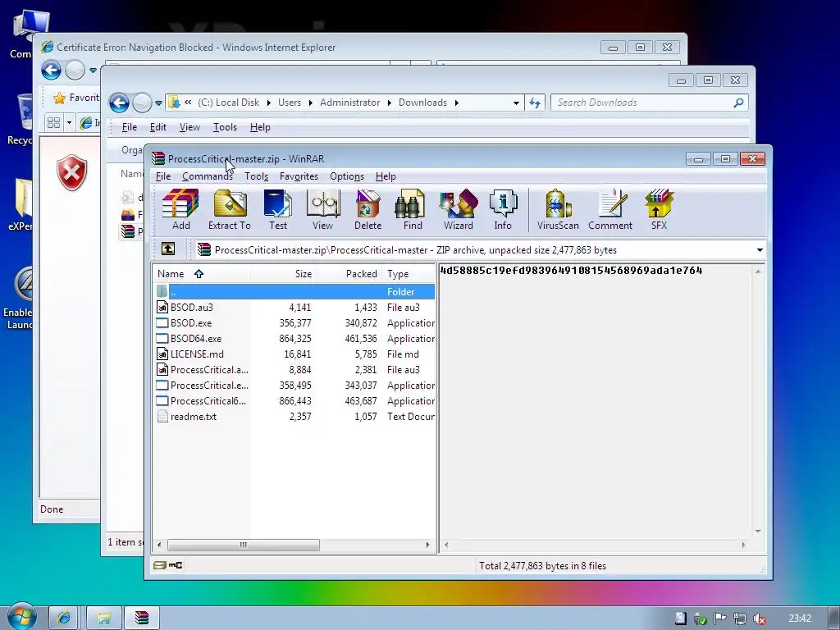
Task: Select the parent folder '..' row
Action: click(x=294, y=292)
